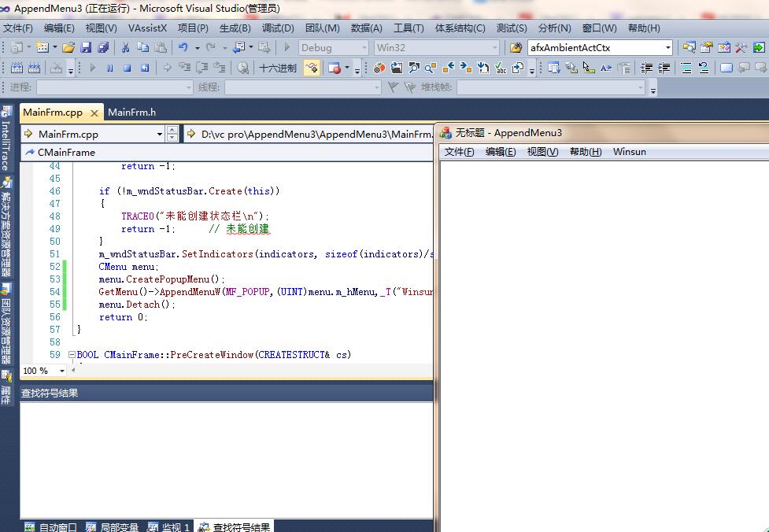769x532 pixels.
Task: Toggle the 十六进制 hexadecimal display button
Action: pos(278,68)
